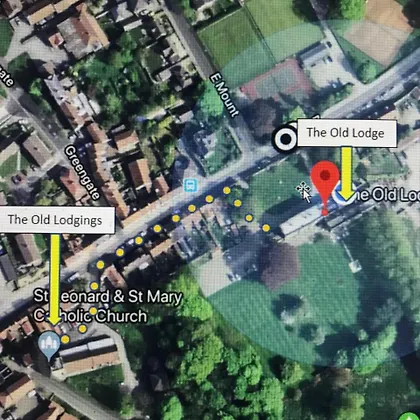Select the black circular route start marker
Screen dimensions: 420x420
[286, 139]
